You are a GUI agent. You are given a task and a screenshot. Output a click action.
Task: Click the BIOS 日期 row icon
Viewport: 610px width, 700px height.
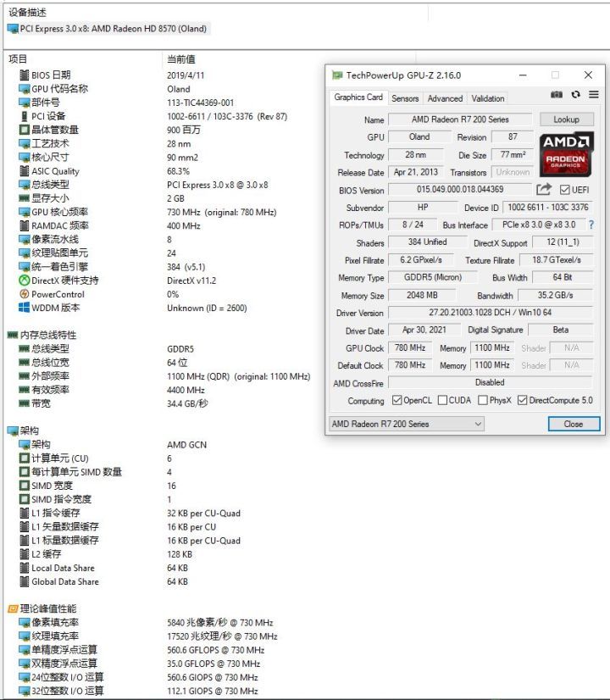[24, 75]
